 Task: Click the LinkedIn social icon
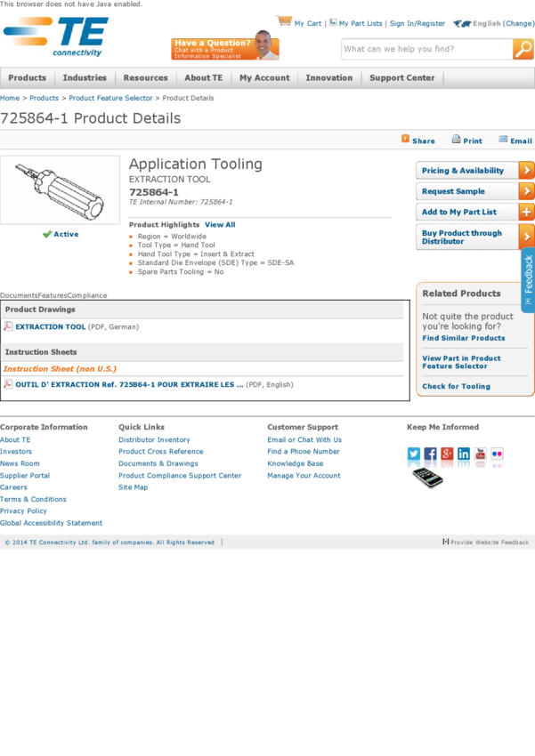pyautogui.click(x=464, y=454)
